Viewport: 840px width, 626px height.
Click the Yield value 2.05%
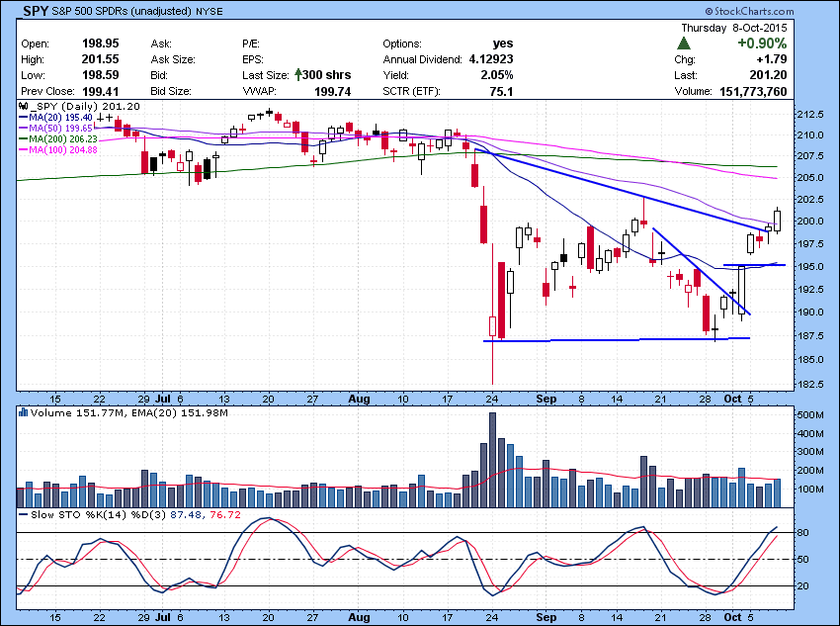497,75
